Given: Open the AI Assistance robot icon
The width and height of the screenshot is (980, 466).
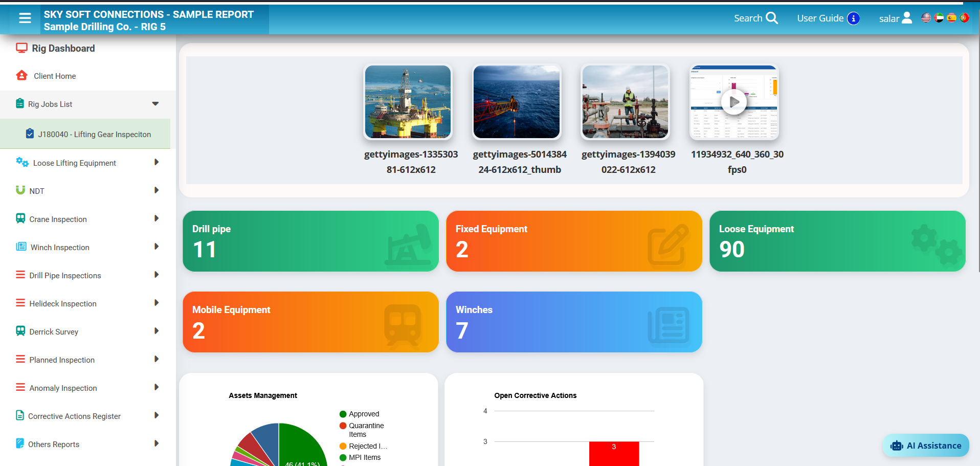Looking at the screenshot, I should (896, 445).
